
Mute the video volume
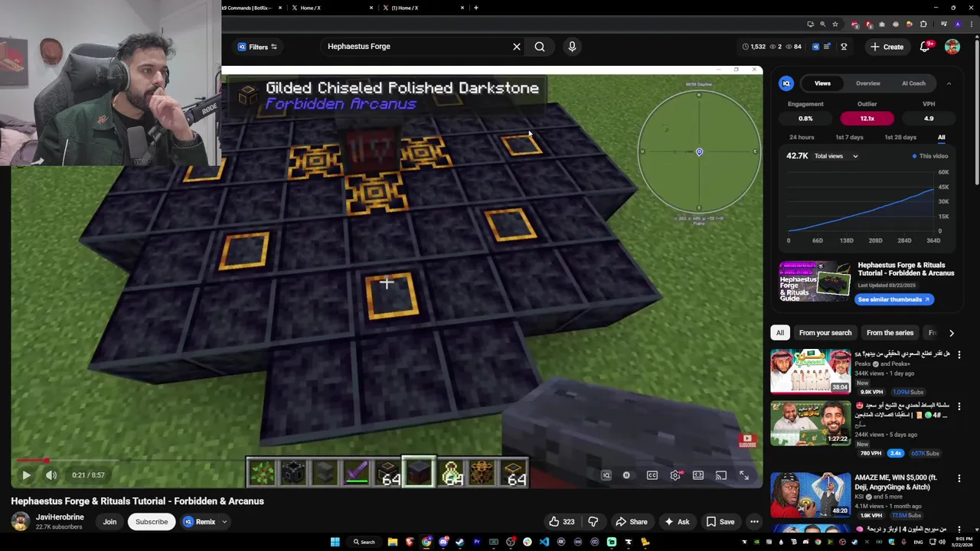click(x=51, y=475)
